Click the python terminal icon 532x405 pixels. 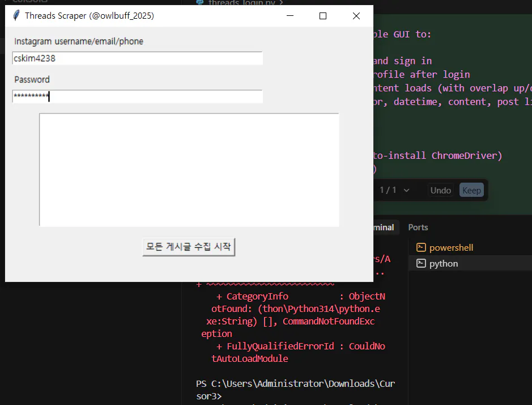click(x=421, y=263)
